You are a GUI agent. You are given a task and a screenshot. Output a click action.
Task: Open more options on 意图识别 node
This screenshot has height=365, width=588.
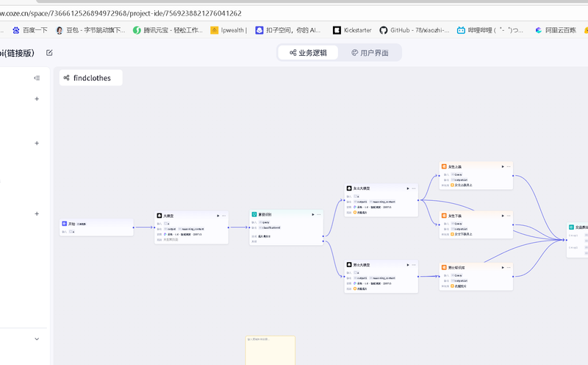click(319, 214)
